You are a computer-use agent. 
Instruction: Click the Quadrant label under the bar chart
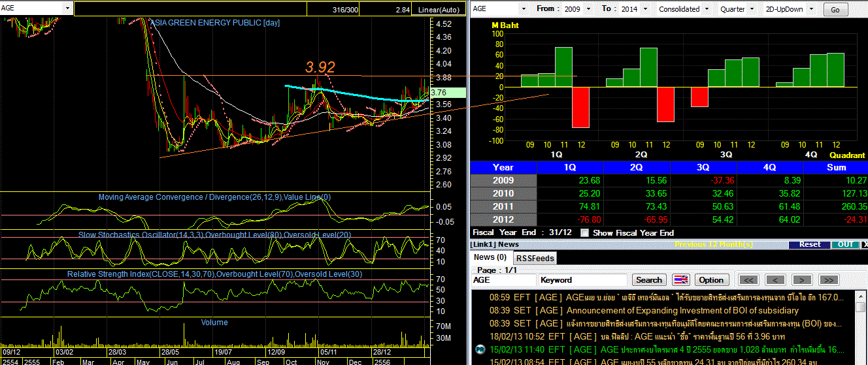(848, 155)
